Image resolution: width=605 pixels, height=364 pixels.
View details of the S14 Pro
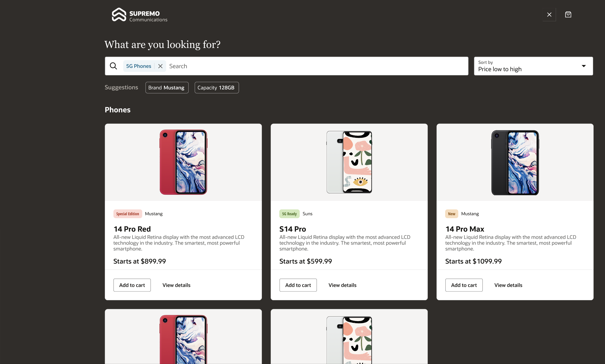(342, 285)
